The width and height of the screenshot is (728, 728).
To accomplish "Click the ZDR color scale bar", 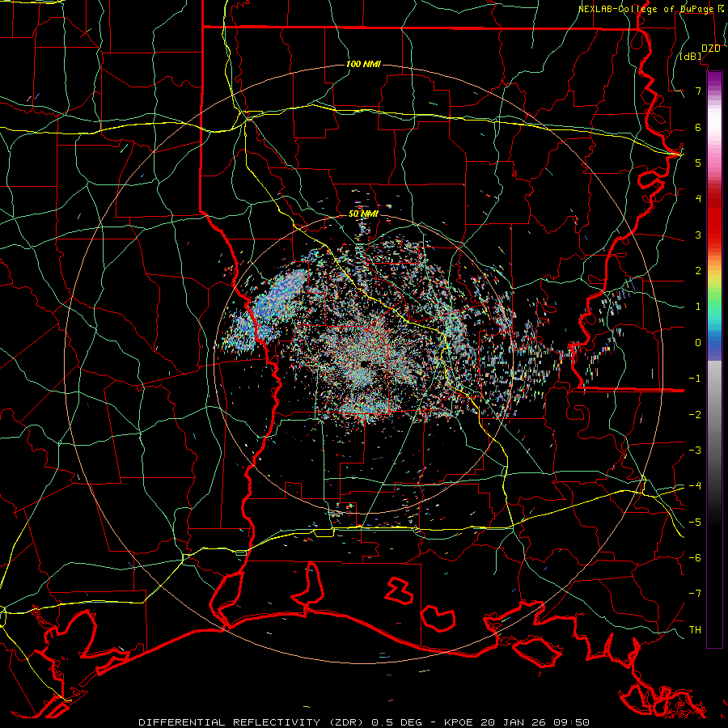I will 714,359.
